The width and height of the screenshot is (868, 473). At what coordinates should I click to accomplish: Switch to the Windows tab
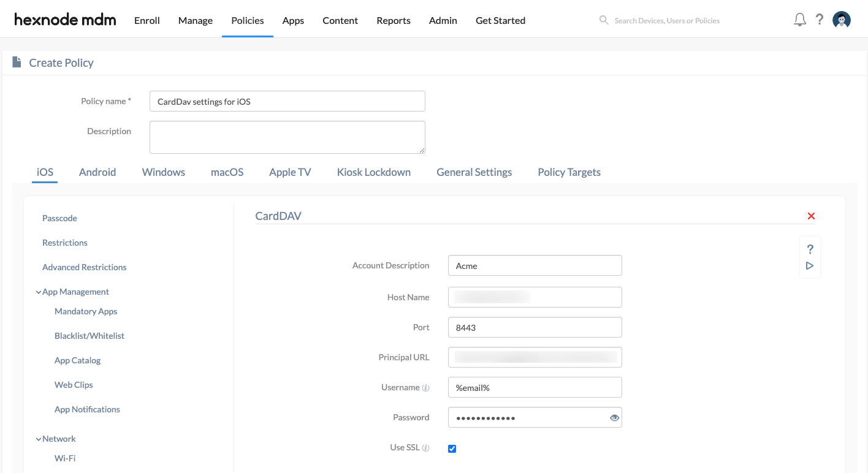164,172
